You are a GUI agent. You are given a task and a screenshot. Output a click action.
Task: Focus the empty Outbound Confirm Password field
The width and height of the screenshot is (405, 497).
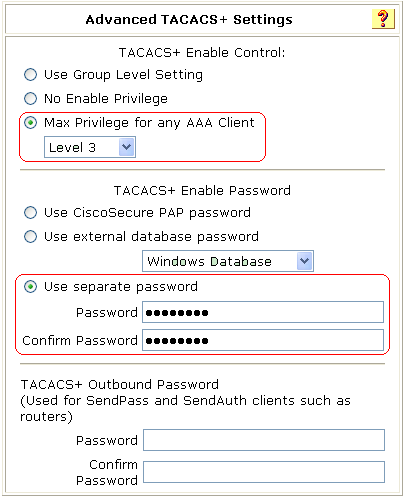[264, 472]
